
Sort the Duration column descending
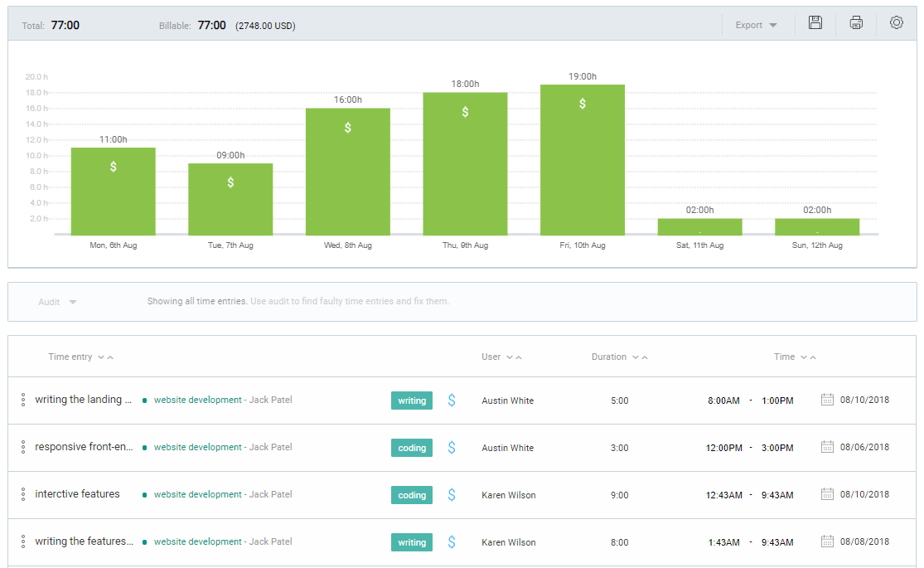click(636, 357)
